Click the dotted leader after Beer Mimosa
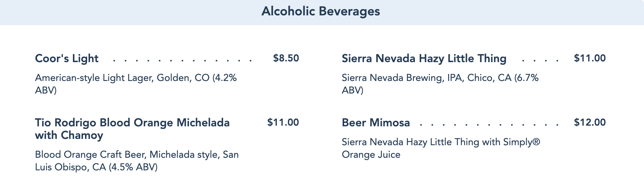 490,125
